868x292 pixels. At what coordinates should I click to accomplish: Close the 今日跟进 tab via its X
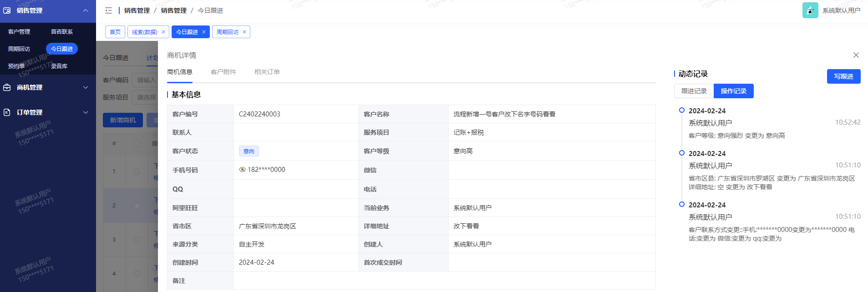coord(204,32)
